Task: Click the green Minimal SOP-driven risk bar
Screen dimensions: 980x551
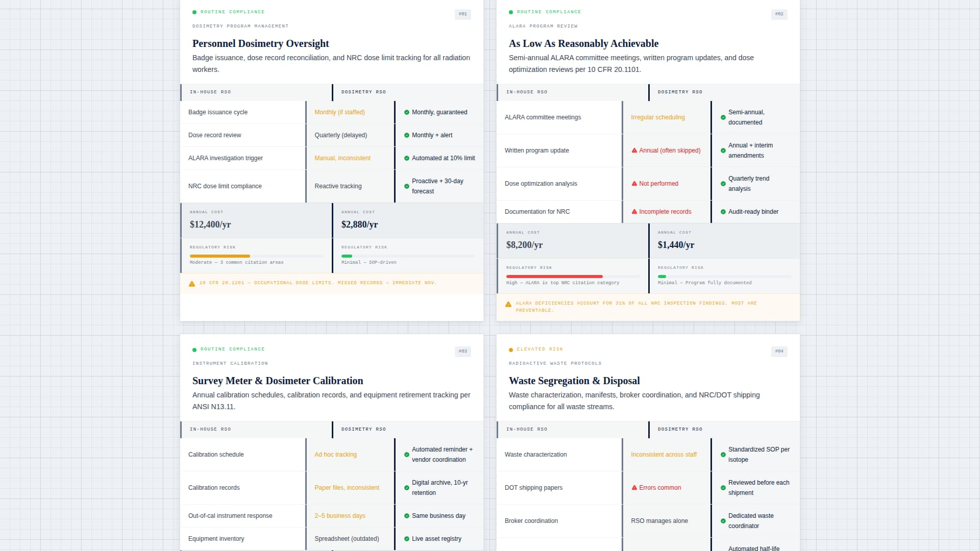Action: click(x=347, y=256)
